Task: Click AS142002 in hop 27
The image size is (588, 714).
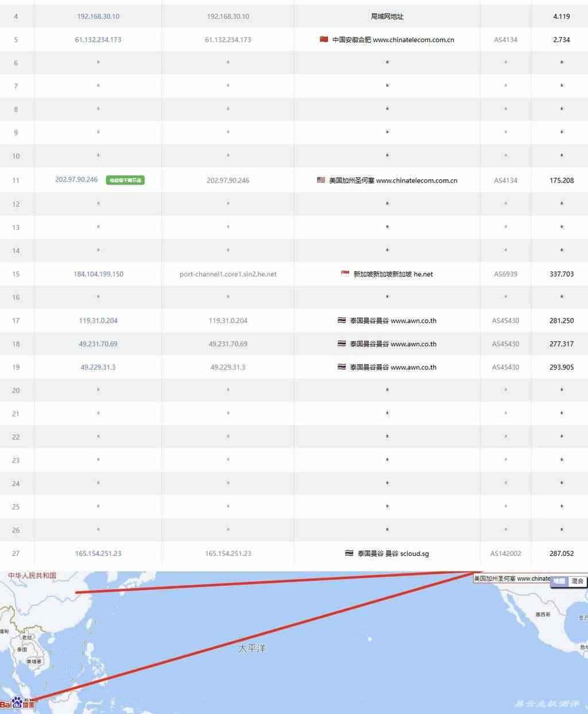Action: (506, 554)
